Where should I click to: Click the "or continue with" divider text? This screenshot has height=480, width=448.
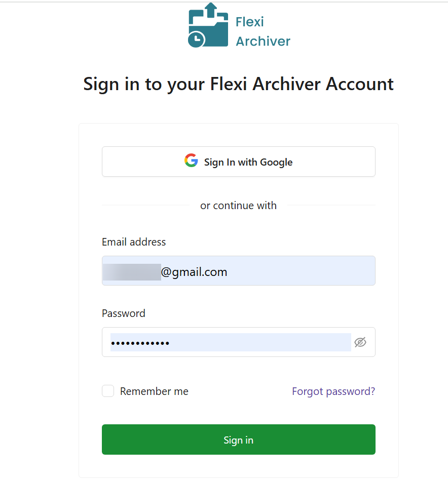point(239,206)
